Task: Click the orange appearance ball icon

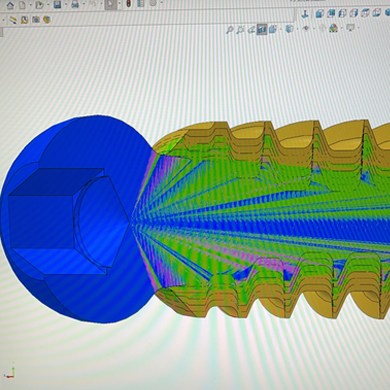Action: click(47, 19)
